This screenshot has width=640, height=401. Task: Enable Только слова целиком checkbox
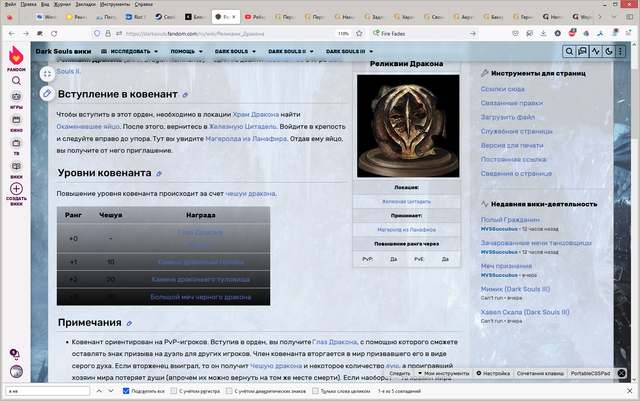pyautogui.click(x=315, y=391)
